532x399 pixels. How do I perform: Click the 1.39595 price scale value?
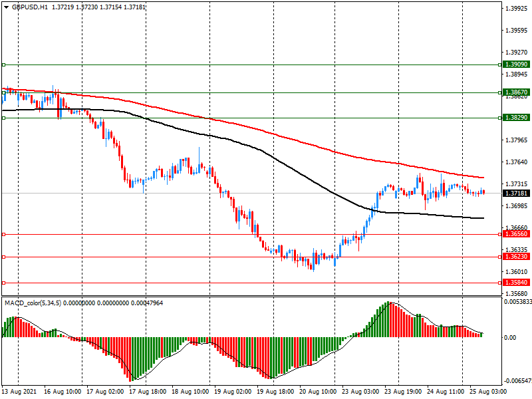click(x=517, y=31)
